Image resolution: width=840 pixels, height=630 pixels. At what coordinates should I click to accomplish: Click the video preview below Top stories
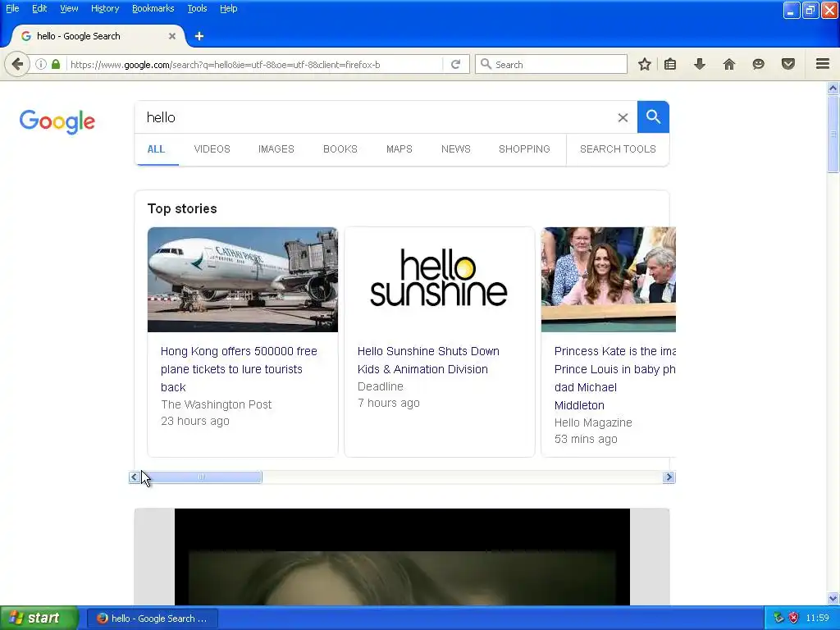tap(402, 557)
